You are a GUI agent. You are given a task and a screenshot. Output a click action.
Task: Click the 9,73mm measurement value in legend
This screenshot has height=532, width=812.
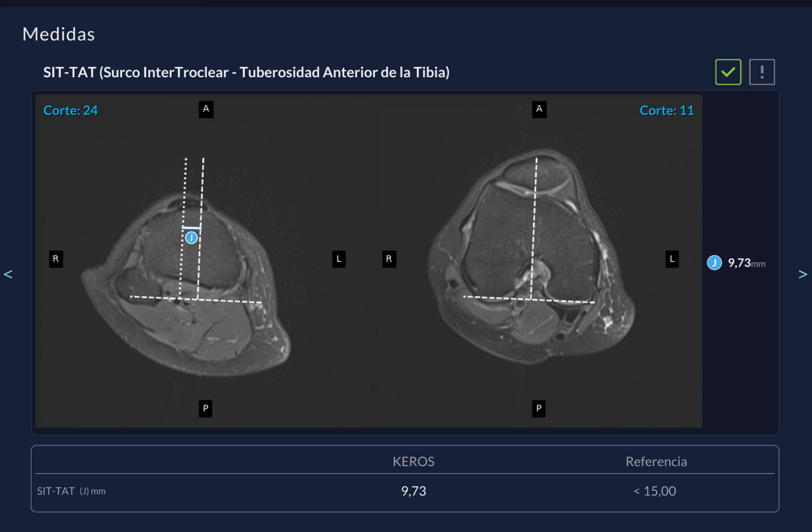[x=746, y=263]
